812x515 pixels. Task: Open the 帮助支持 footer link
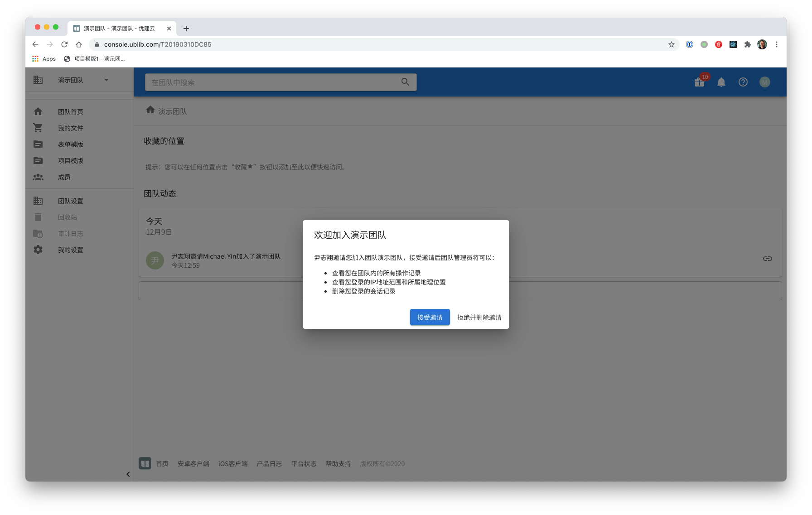point(338,464)
